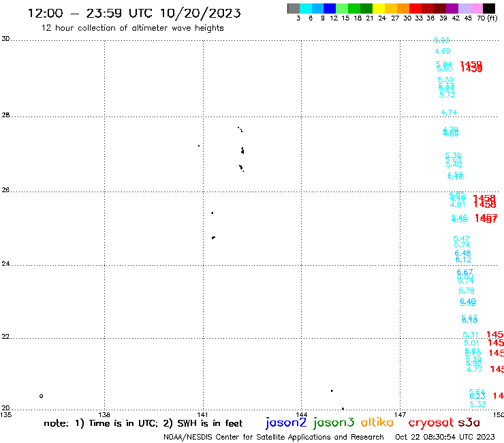Click the latitude axis label 26
Image resolution: width=504 pixels, height=443 pixels.
[5, 190]
